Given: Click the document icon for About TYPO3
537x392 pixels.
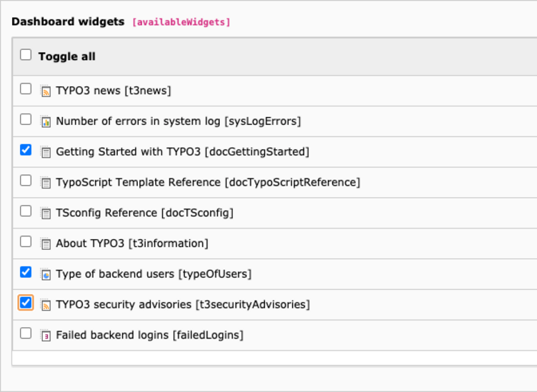Looking at the screenshot, I should tap(46, 243).
